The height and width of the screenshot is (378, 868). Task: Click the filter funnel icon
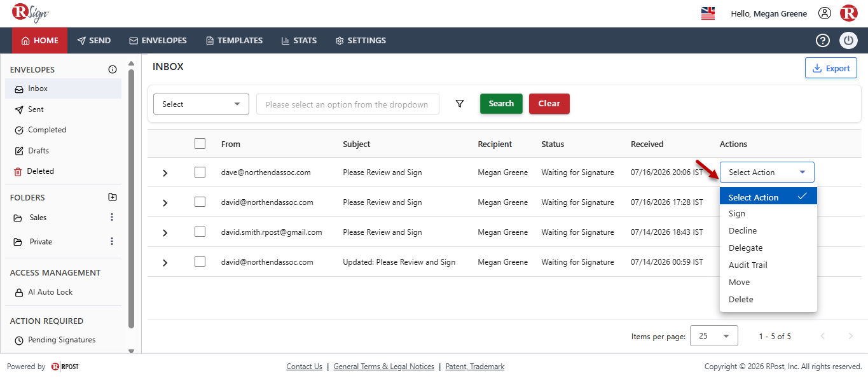[x=460, y=104]
